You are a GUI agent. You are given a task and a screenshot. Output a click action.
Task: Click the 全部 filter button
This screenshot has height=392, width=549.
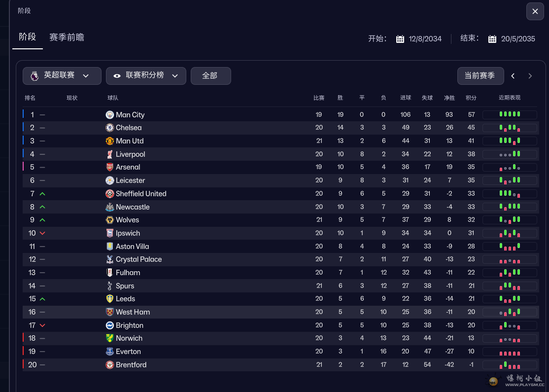(210, 76)
